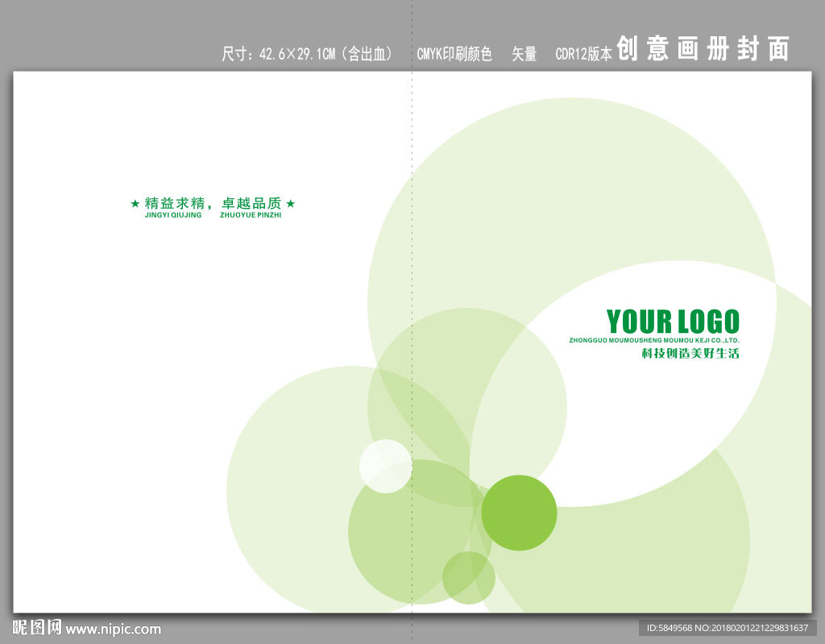825x644 pixels.
Task: Click the star before 精益求精
Action: pos(135,203)
